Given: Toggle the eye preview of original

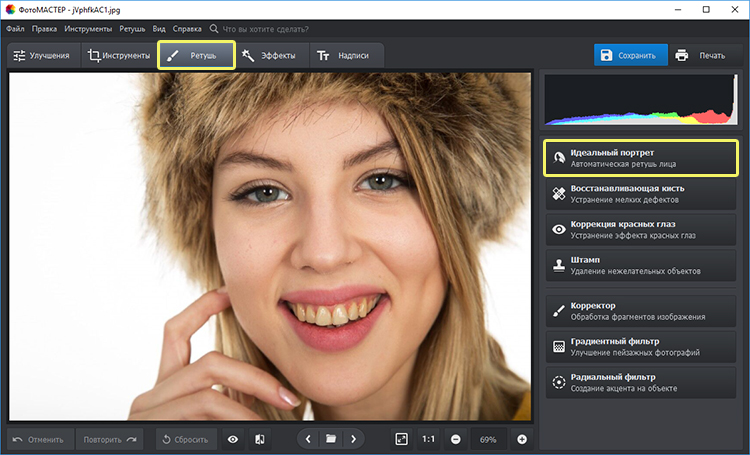Looking at the screenshot, I should [232, 439].
